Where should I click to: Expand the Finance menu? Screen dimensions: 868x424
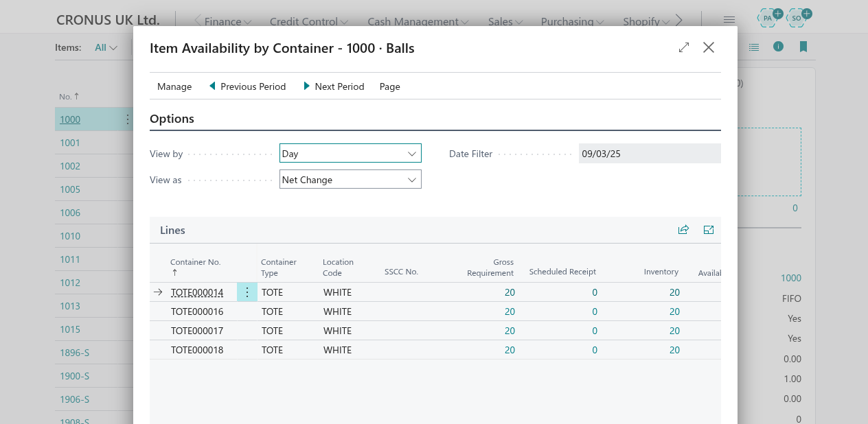point(227,21)
